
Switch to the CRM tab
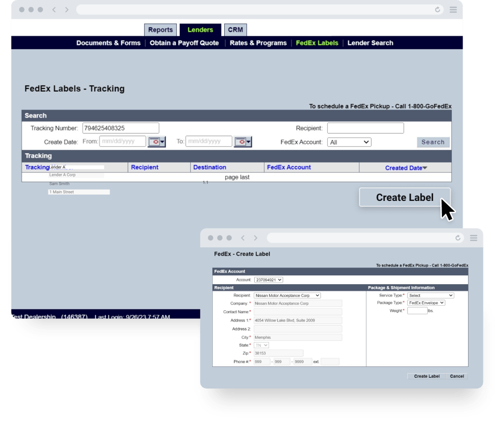pos(235,30)
